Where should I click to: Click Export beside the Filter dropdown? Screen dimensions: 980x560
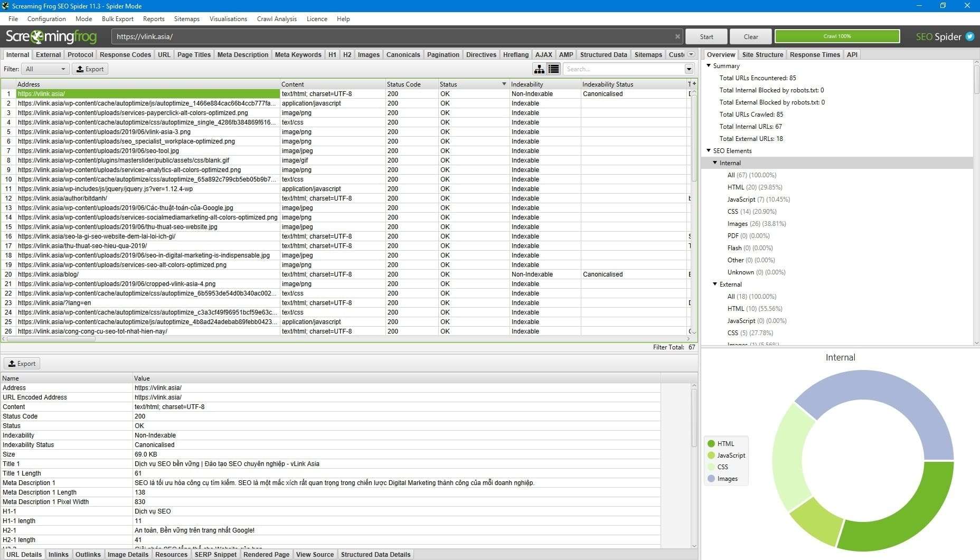(x=90, y=69)
